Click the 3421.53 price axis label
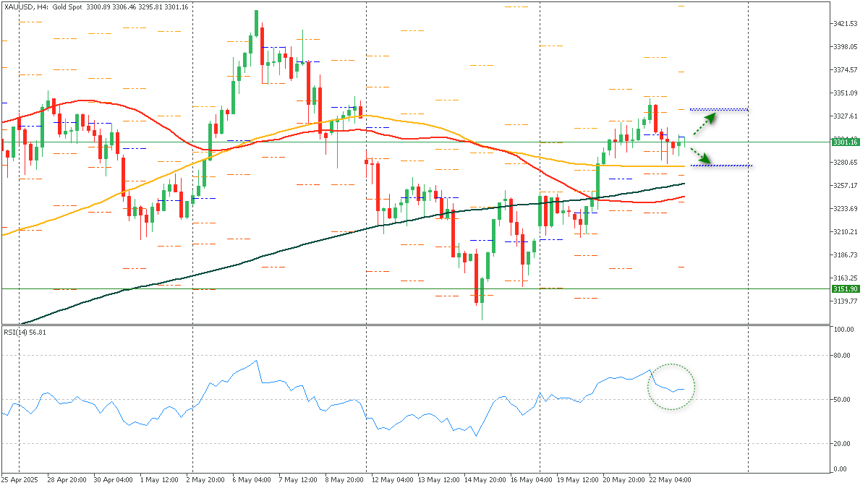The height and width of the screenshot is (488, 868). pyautogui.click(x=845, y=24)
